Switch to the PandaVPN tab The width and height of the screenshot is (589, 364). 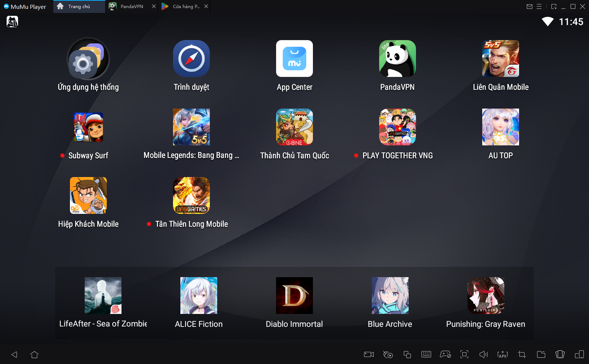(x=131, y=7)
